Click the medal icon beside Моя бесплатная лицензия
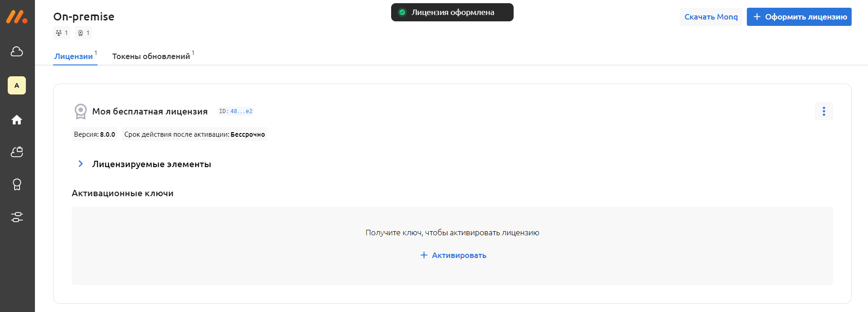This screenshot has width=868, height=312. [80, 111]
